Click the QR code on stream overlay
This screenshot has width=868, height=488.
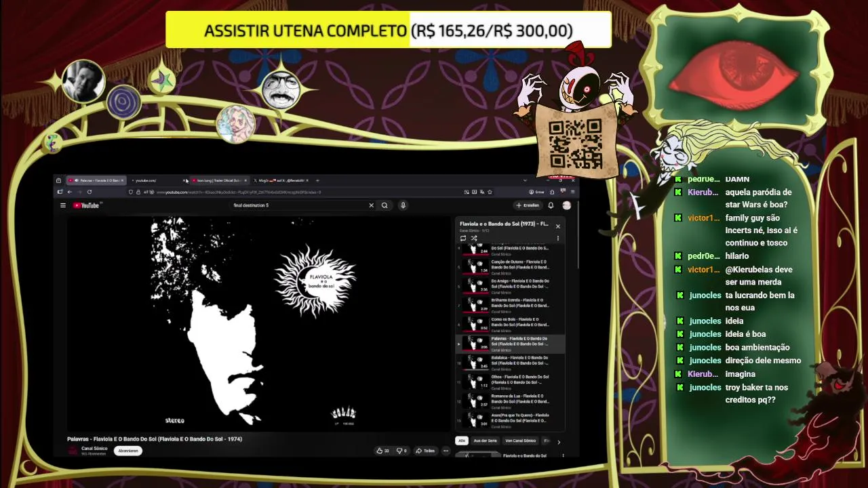pyautogui.click(x=575, y=143)
